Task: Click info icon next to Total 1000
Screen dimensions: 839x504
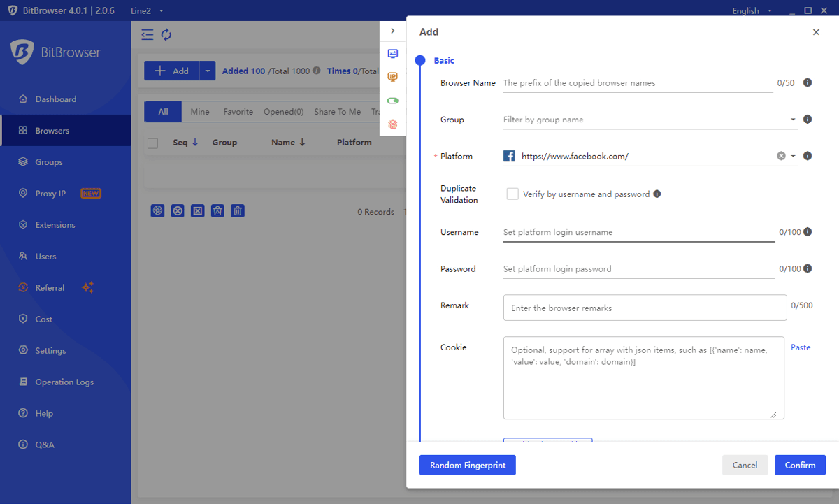Action: click(x=317, y=71)
